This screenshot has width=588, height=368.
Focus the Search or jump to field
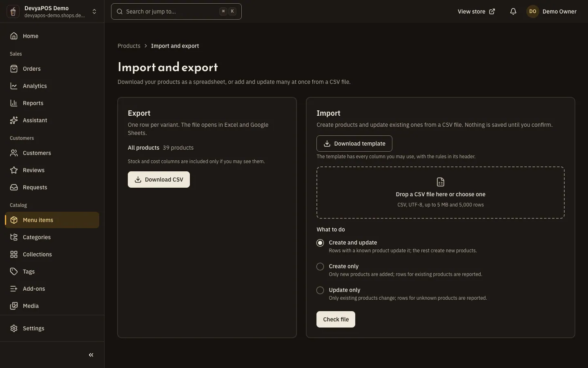tap(176, 11)
